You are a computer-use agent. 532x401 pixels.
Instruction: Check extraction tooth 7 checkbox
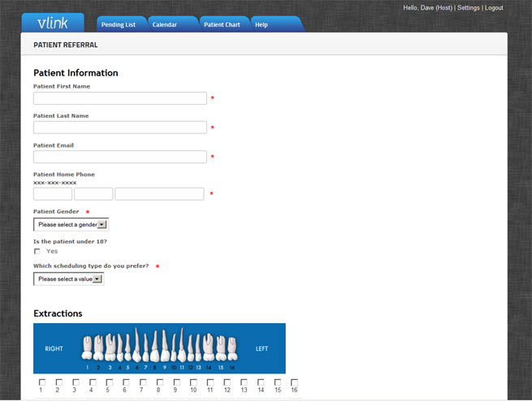(x=143, y=382)
